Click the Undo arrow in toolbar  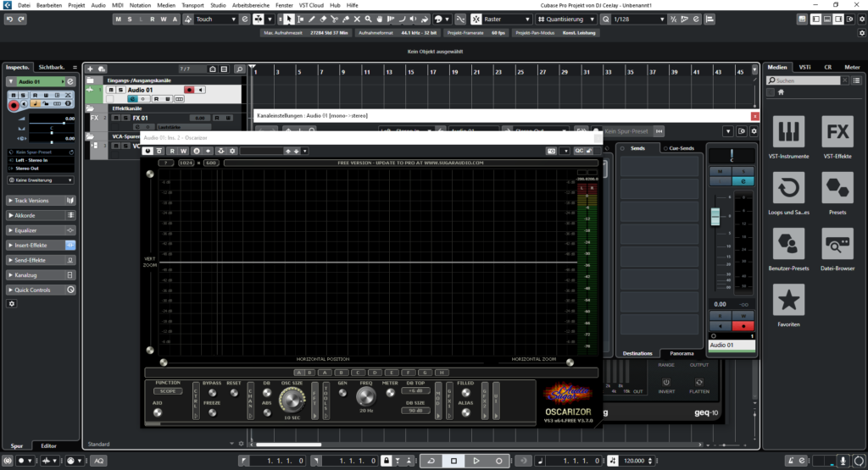coord(9,19)
